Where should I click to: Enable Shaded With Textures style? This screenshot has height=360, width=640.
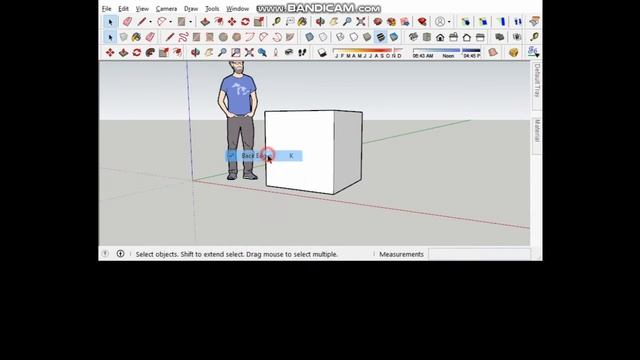[x=380, y=37]
